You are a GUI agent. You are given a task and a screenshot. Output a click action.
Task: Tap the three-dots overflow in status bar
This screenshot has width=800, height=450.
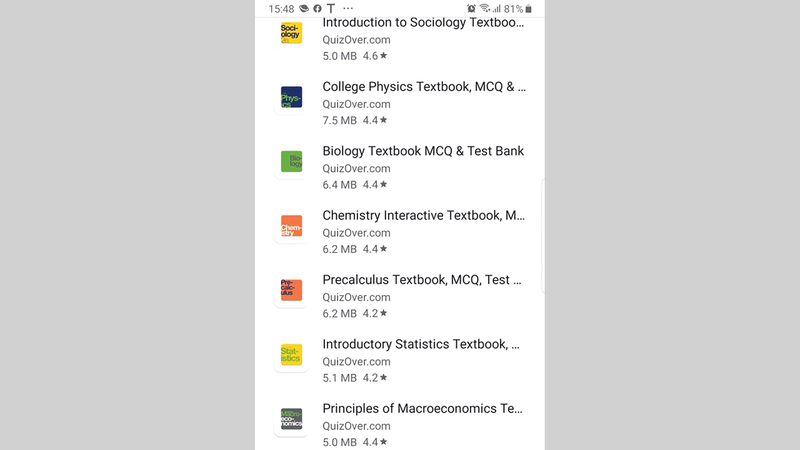(348, 9)
